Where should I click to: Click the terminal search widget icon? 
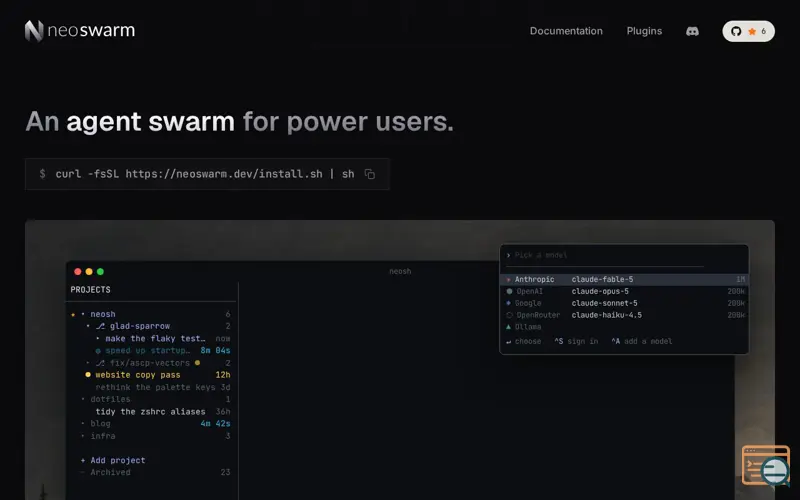coord(765,465)
